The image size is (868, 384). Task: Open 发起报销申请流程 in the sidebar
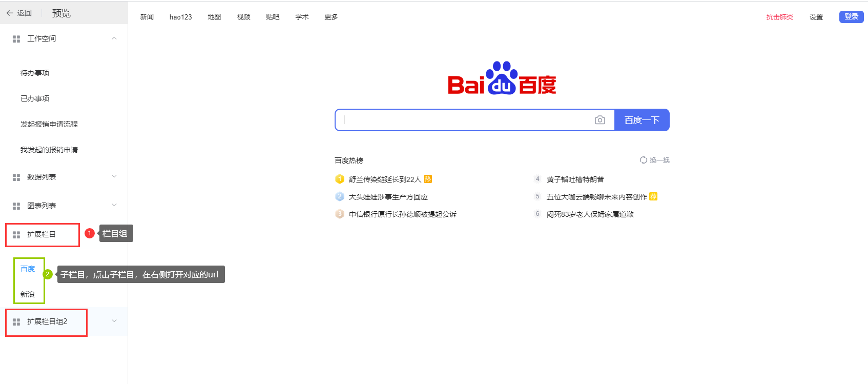[x=49, y=124]
